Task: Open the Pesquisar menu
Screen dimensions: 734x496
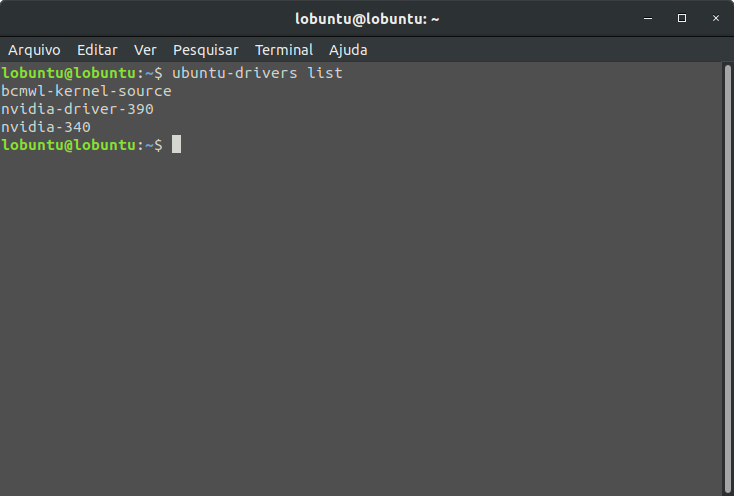Action: pyautogui.click(x=205, y=49)
